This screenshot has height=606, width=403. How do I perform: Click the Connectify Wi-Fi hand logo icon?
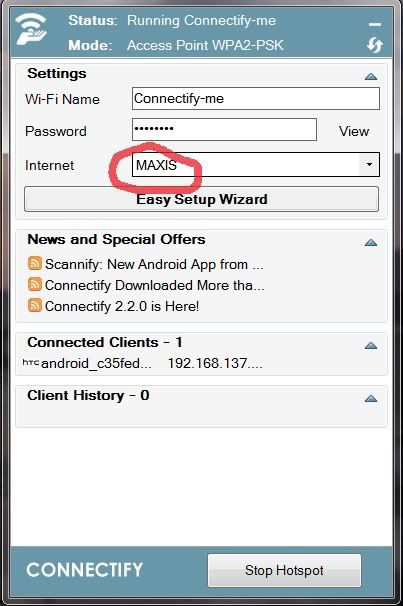coord(31,29)
